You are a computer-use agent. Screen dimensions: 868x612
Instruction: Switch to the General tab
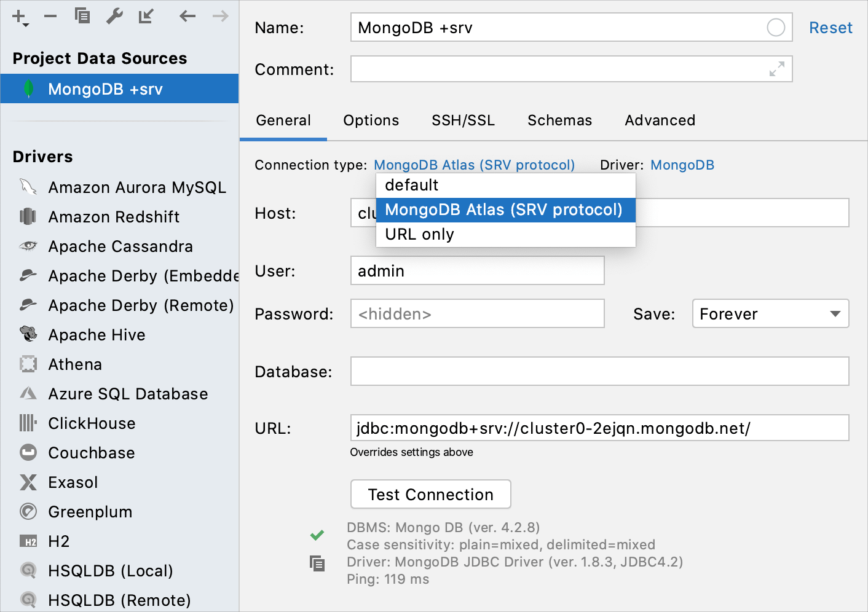tap(283, 120)
